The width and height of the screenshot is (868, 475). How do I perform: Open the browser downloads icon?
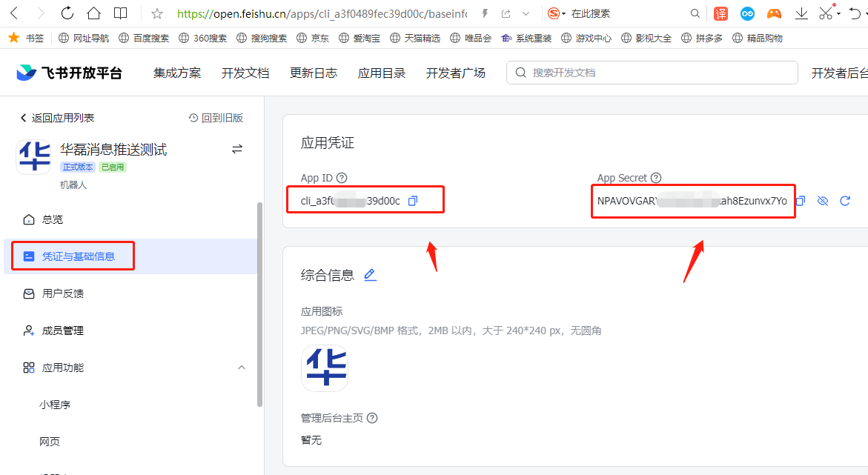[801, 13]
